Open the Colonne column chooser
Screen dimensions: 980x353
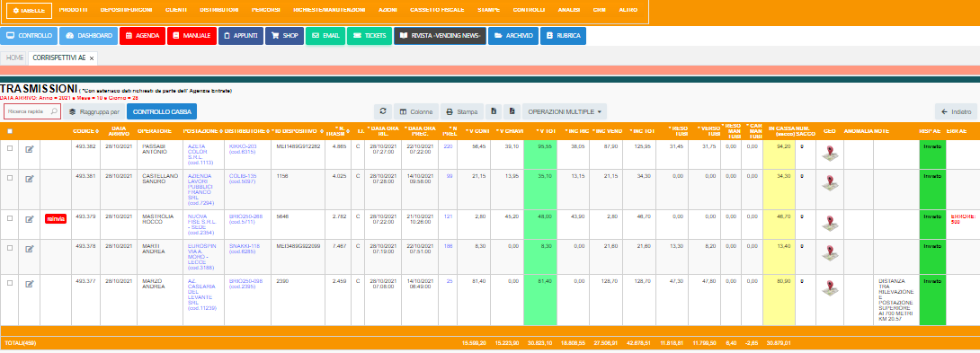(x=415, y=111)
